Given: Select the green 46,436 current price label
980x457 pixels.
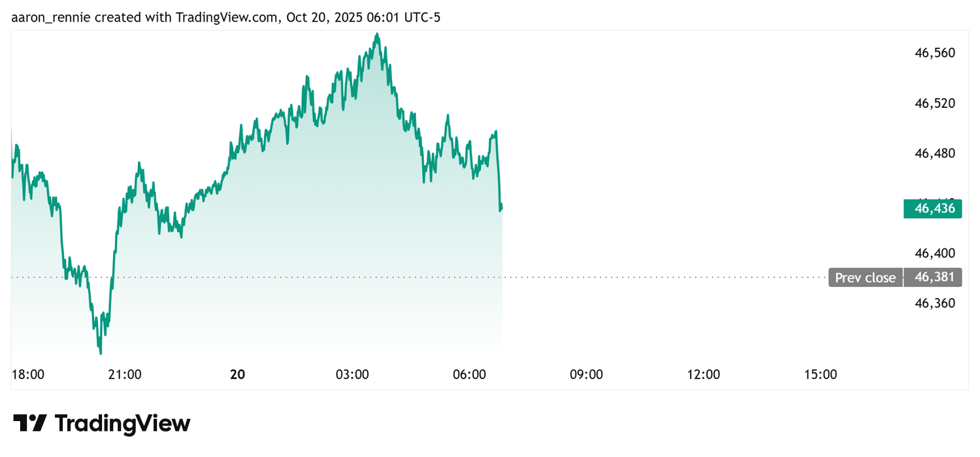Looking at the screenshot, I should coord(932,209).
